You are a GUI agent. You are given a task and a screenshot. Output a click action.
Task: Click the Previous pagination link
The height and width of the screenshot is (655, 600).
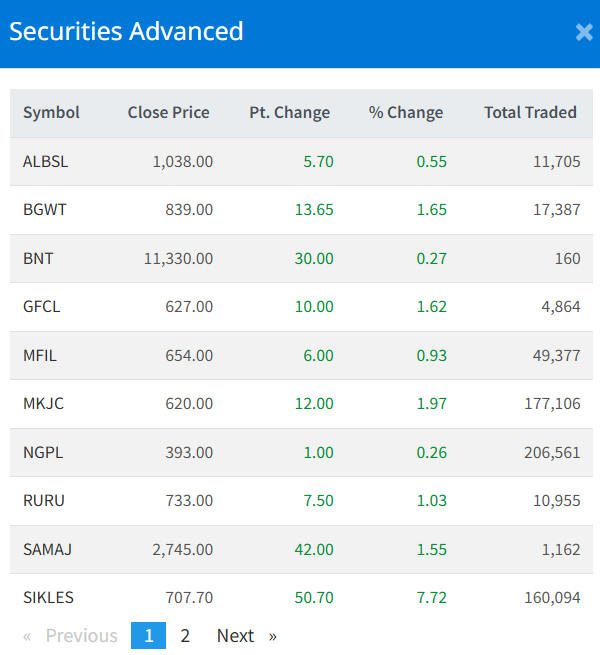tap(81, 636)
